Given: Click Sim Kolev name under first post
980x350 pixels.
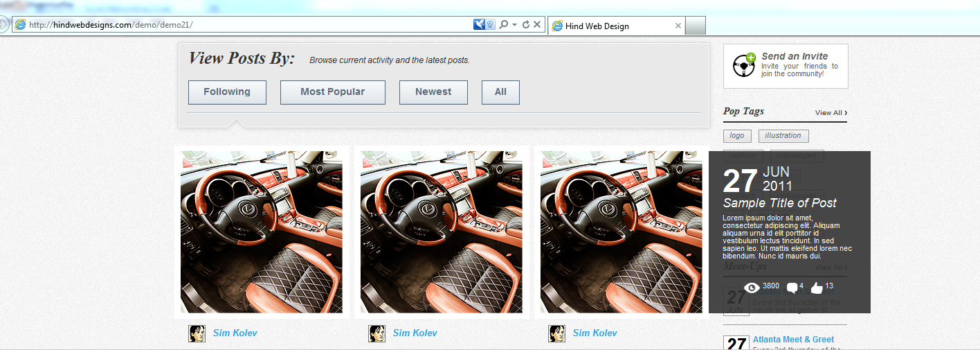Looking at the screenshot, I should (x=235, y=333).
